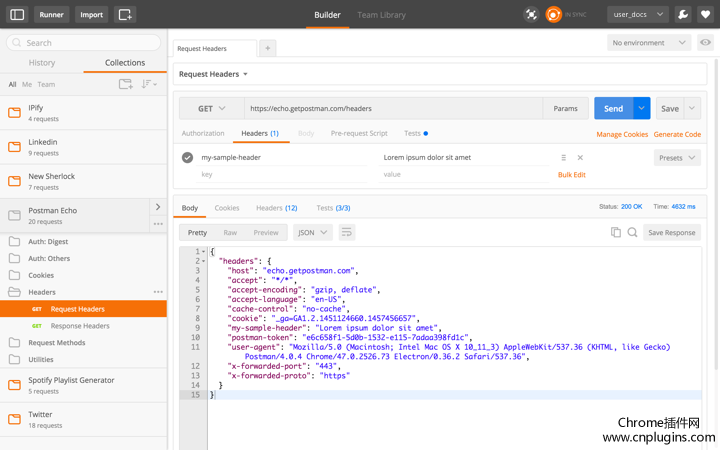Open Headers folder more options dots
Screen dimensions: 720x450
click(x=158, y=292)
